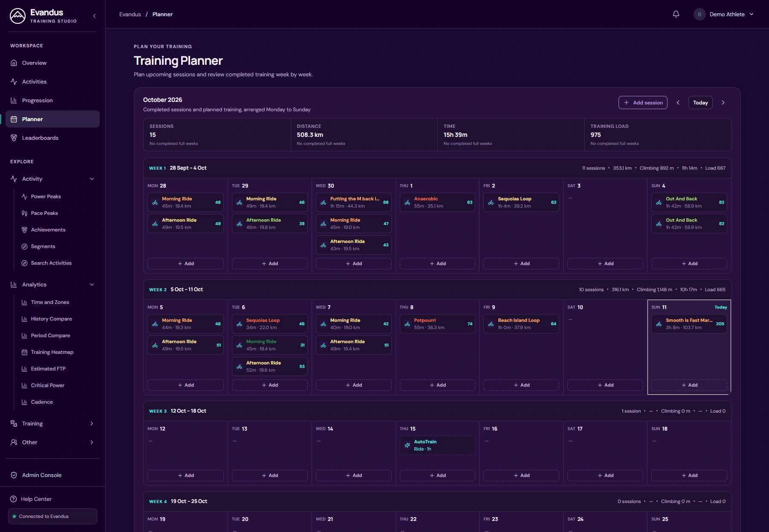Viewport: 769px width, 532px height.
Task: Click 'Climbing 1,148 m' in Week 2 summary
Action: point(654,289)
